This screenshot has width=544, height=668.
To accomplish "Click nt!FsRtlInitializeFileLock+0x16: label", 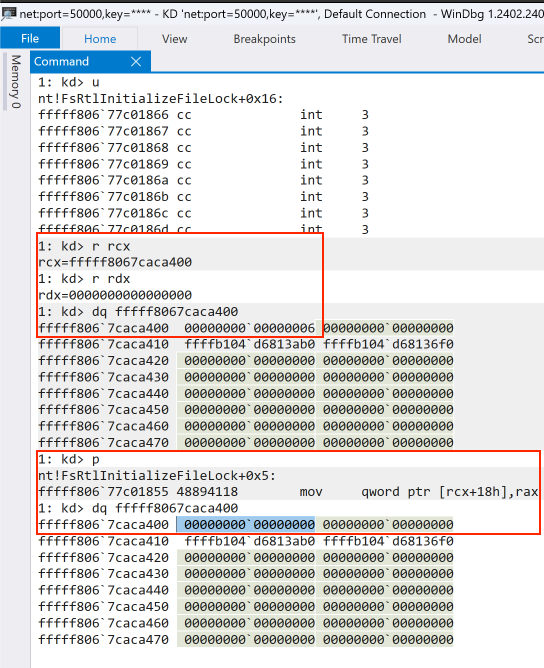I will pos(161,99).
